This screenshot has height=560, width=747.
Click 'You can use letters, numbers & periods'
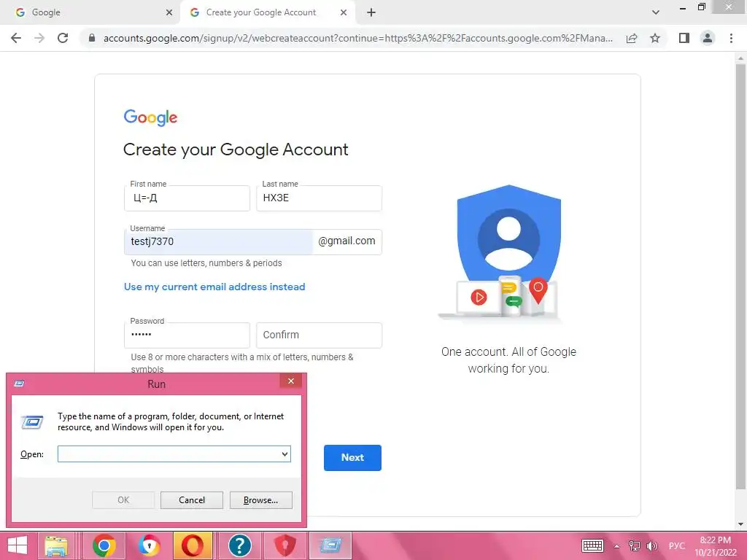[206, 262]
